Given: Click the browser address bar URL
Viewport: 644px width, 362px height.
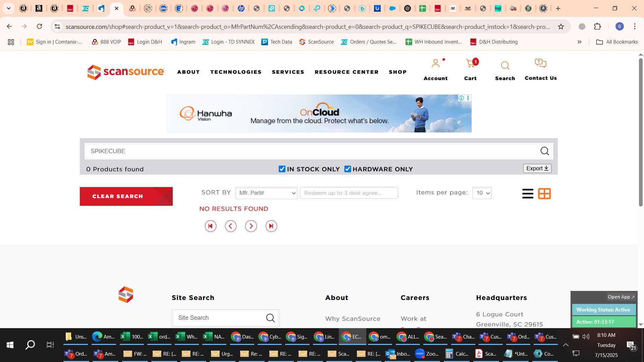Looking at the screenshot, I should tap(308, 26).
